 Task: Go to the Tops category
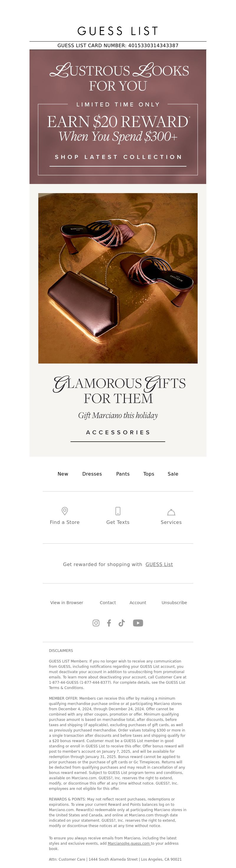(149, 474)
